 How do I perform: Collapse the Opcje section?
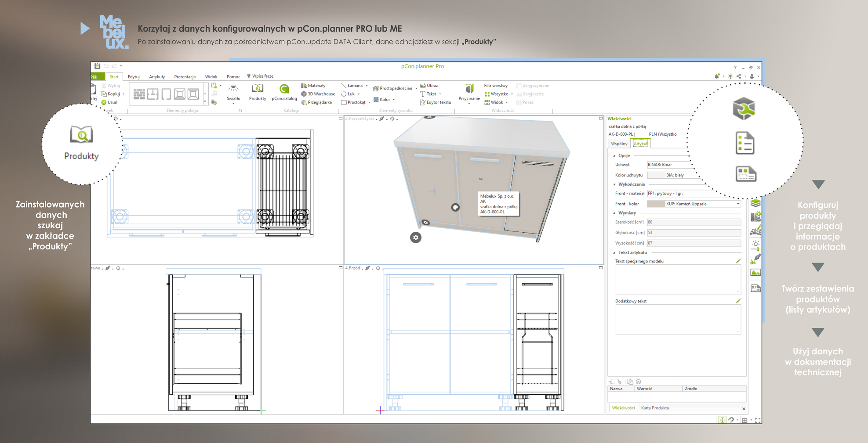[614, 155]
